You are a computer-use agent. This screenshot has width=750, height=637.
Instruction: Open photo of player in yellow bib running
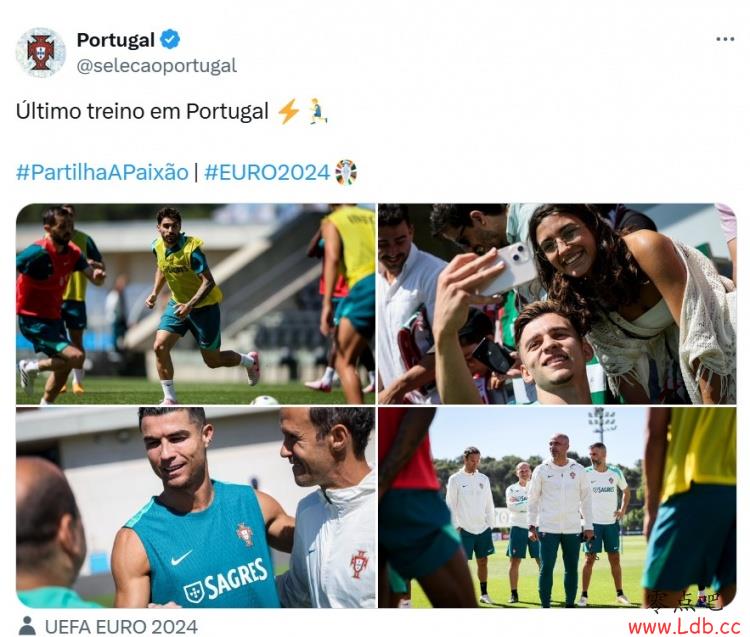pos(196,304)
